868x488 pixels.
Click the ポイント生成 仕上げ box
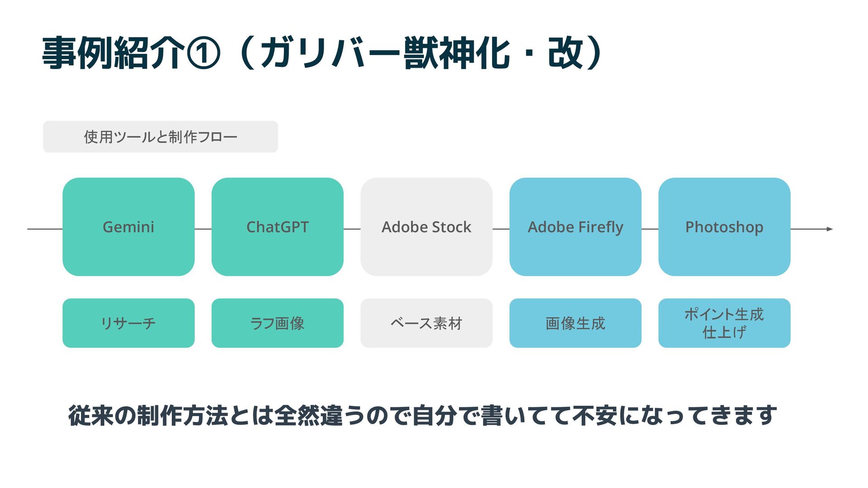[x=724, y=323]
